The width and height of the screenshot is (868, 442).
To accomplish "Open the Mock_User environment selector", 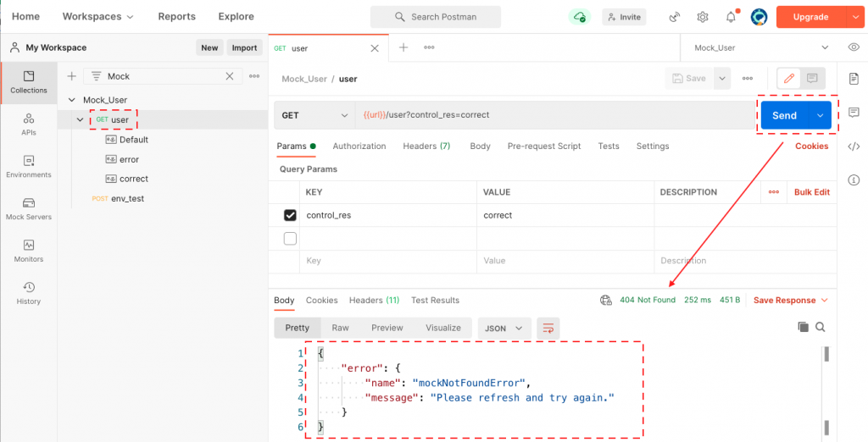I will click(762, 47).
